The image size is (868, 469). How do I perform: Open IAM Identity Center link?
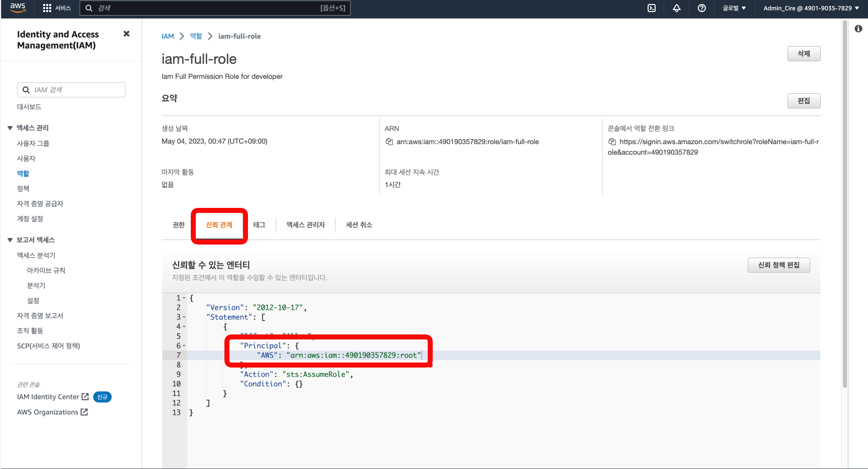[x=48, y=397]
